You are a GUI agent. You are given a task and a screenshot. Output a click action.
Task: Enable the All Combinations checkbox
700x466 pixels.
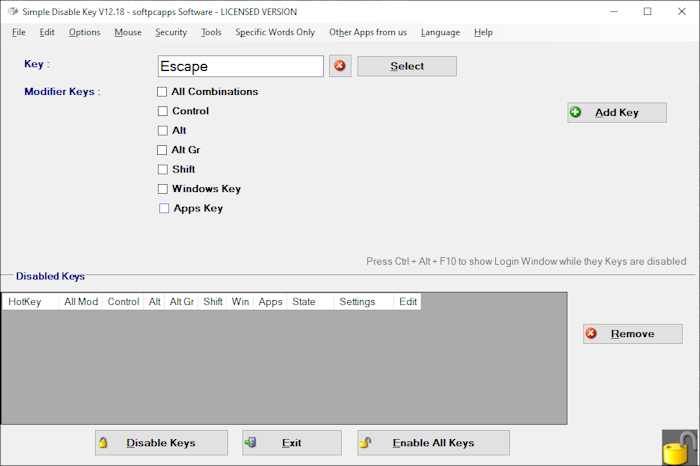pyautogui.click(x=162, y=92)
